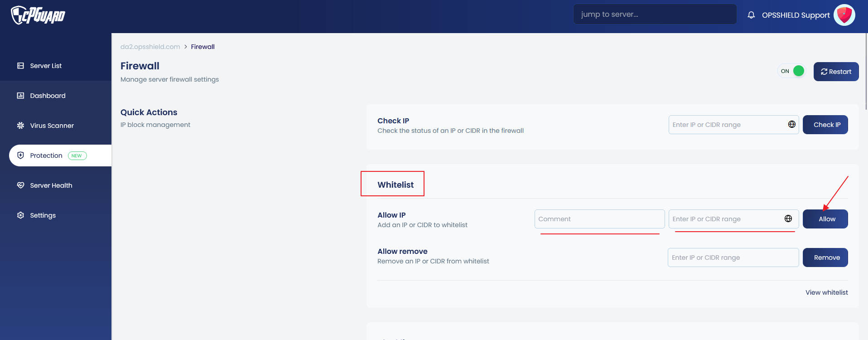Click the Remove button for whitelist
The image size is (868, 340).
[x=825, y=257]
